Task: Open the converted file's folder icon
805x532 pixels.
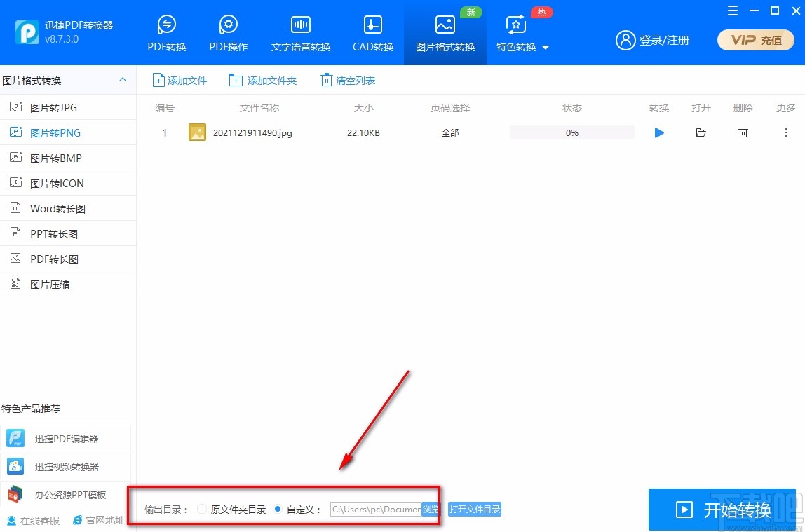Action: (701, 132)
